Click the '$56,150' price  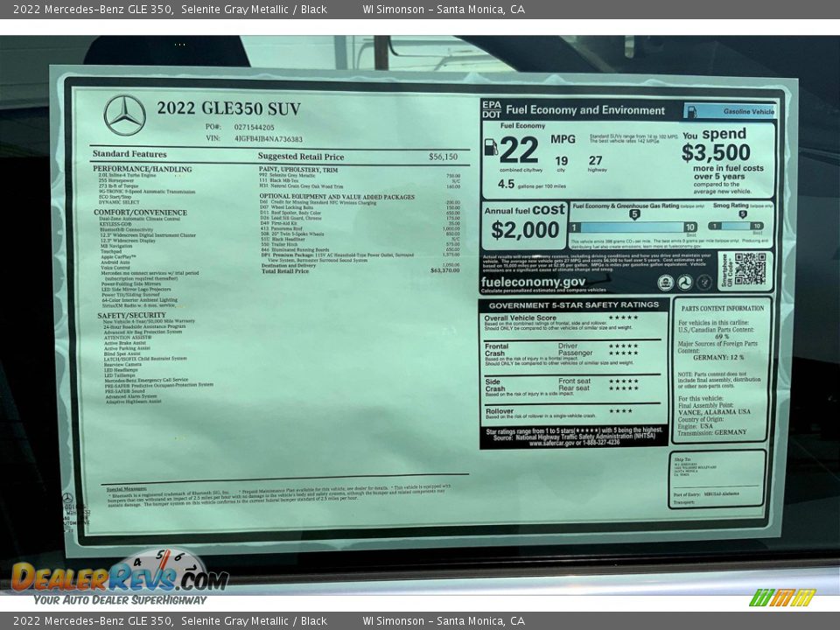(x=443, y=157)
